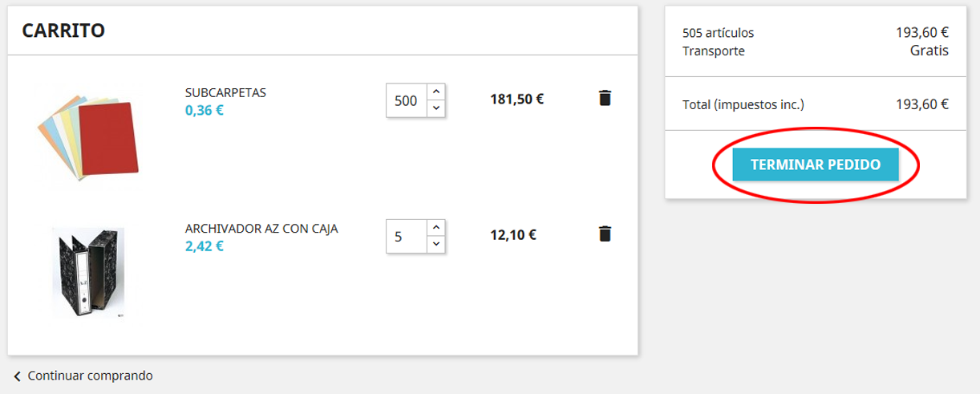Focus the ARCHIVADOR quantity field showing 5
The height and width of the screenshot is (394, 980).
click(x=406, y=237)
